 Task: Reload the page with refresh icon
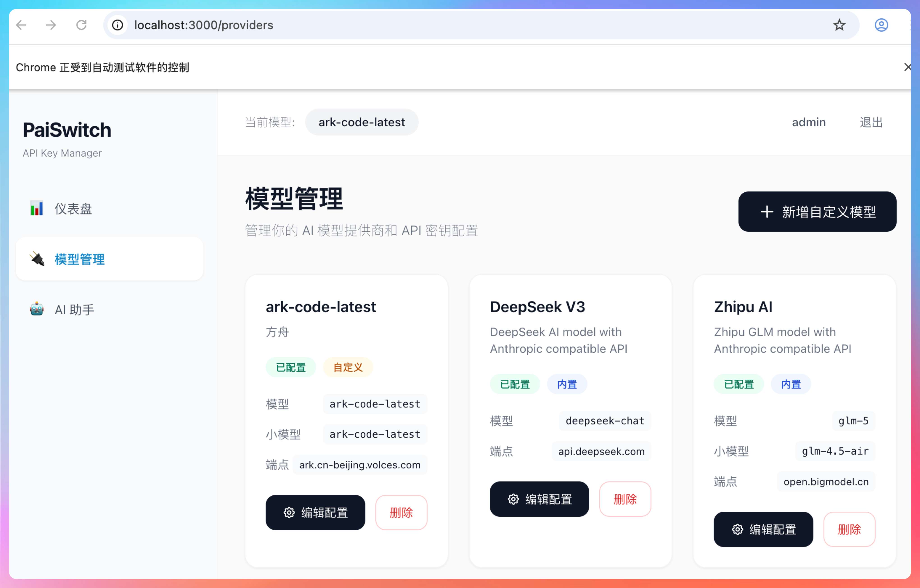81,25
